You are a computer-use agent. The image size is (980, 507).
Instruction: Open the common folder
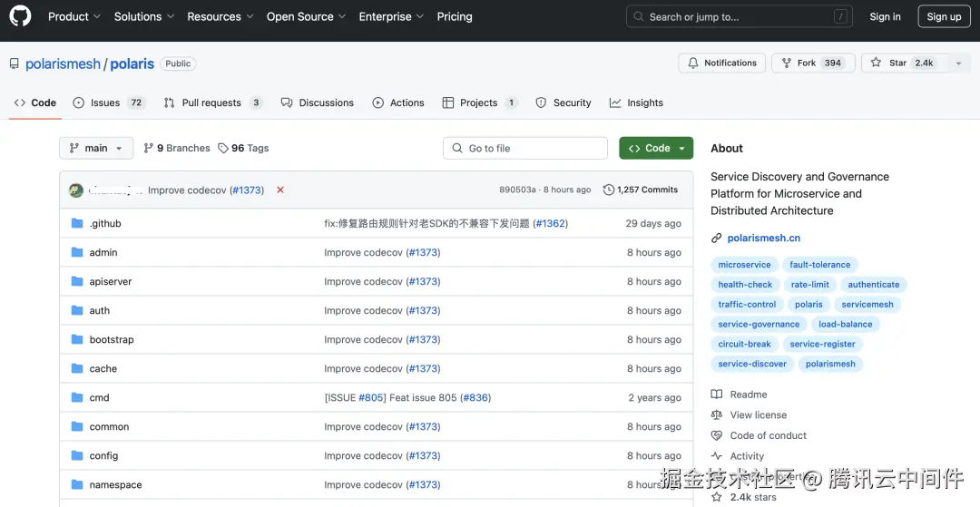(110, 426)
